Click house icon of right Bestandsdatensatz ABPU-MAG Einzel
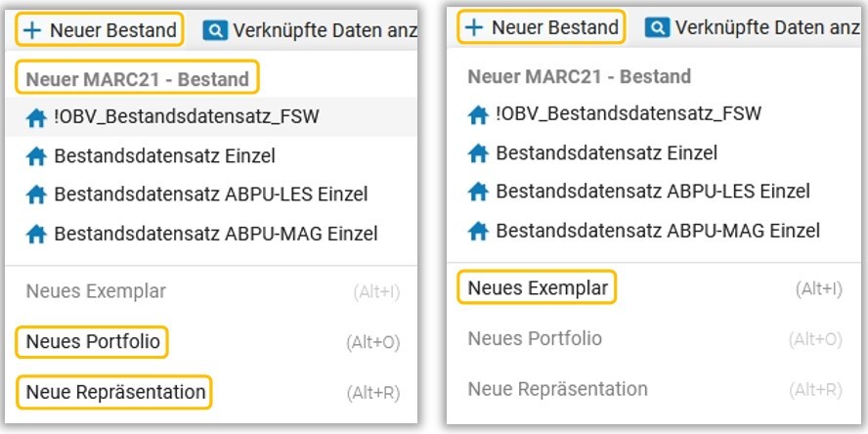The width and height of the screenshot is (868, 434). tap(478, 231)
